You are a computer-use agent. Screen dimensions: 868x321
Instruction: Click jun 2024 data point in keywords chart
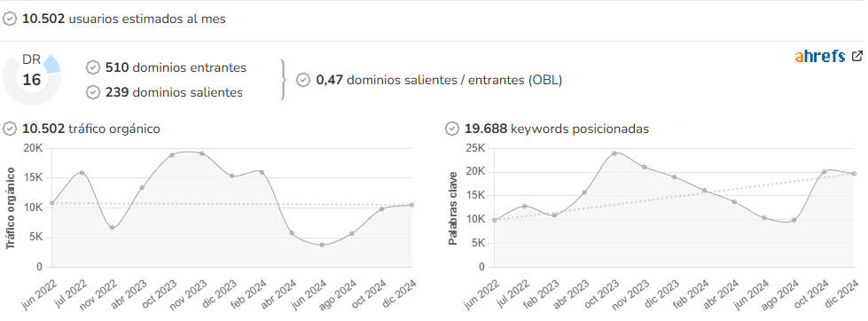[764, 218]
